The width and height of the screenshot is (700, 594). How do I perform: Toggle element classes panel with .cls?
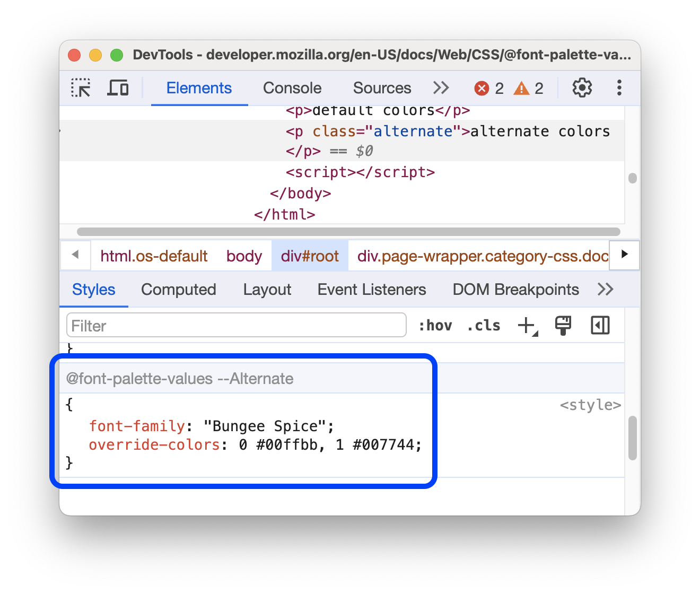click(x=483, y=325)
